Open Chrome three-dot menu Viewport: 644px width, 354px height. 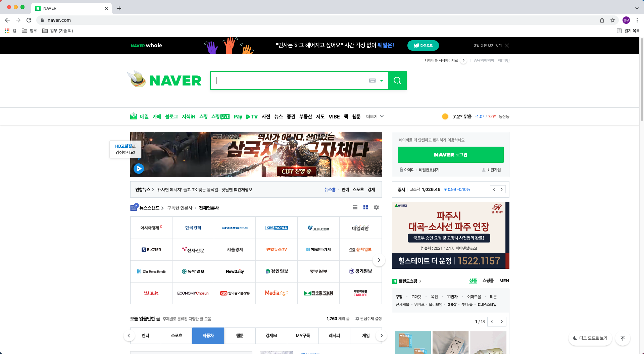click(x=637, y=20)
